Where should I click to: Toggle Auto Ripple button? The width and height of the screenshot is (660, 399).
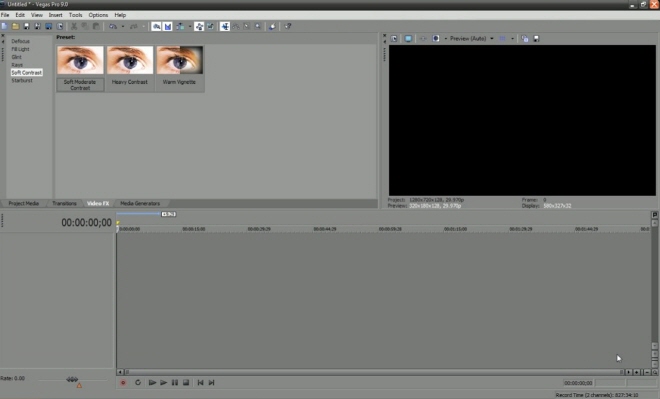tap(180, 26)
